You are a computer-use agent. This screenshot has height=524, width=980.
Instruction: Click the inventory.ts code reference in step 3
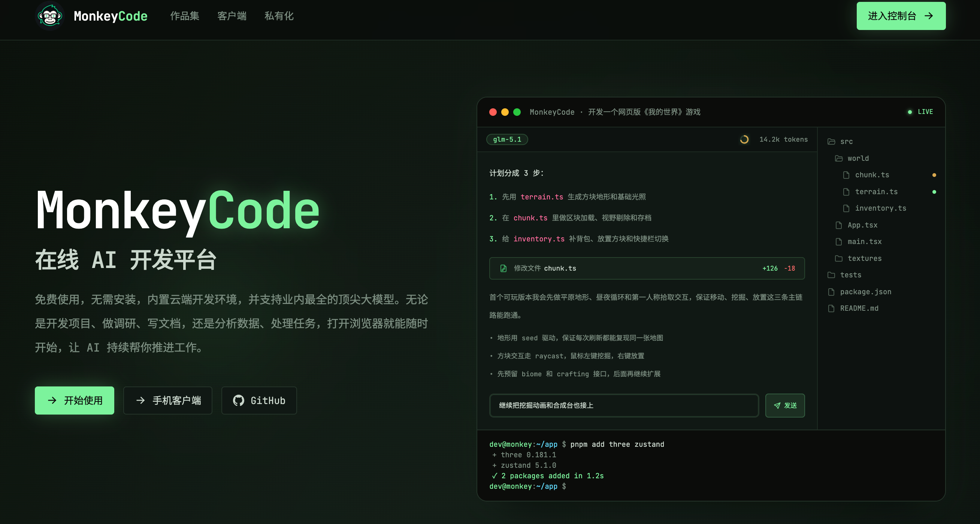539,239
